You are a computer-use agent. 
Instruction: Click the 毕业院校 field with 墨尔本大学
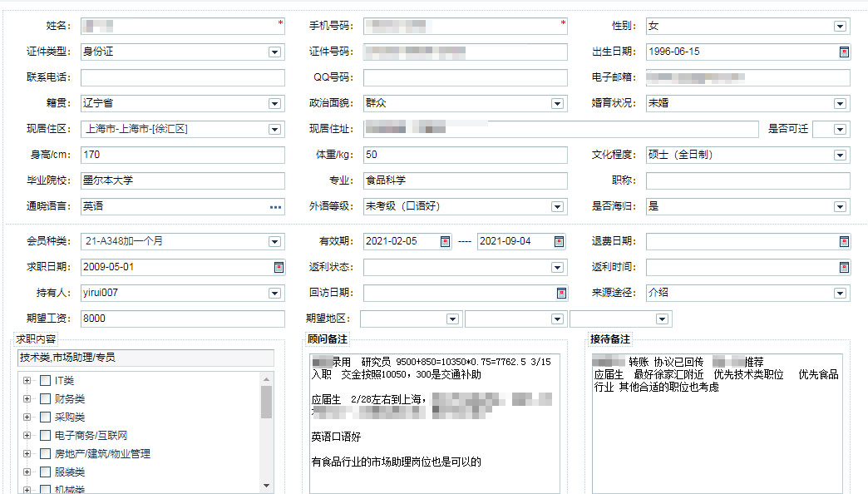183,180
